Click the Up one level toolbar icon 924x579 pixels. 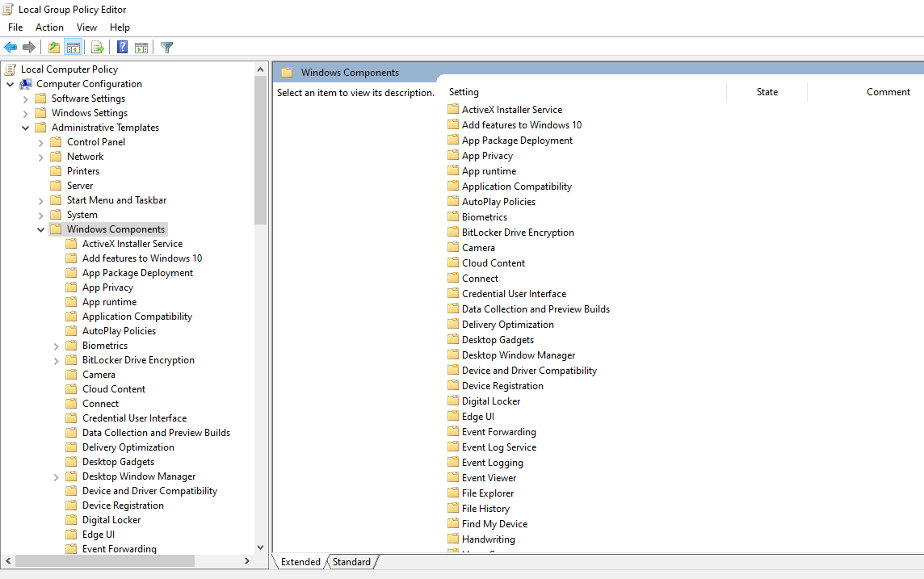[53, 47]
